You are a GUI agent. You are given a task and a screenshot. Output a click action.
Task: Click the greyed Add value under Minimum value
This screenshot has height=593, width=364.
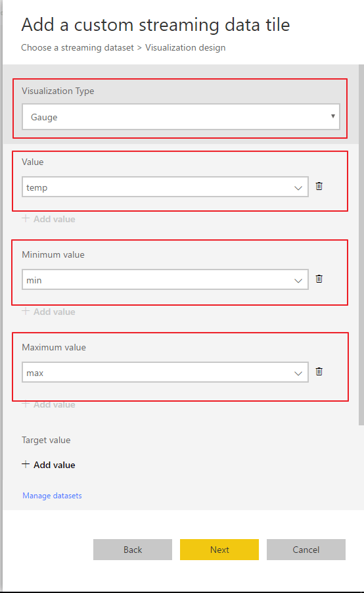(49, 312)
